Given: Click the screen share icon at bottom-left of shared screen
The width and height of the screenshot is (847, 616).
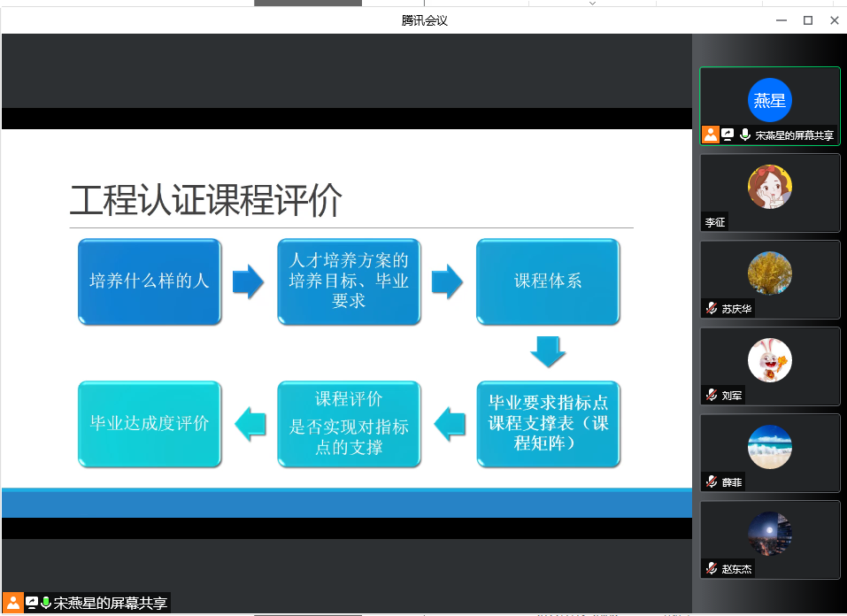Looking at the screenshot, I should click(x=31, y=603).
